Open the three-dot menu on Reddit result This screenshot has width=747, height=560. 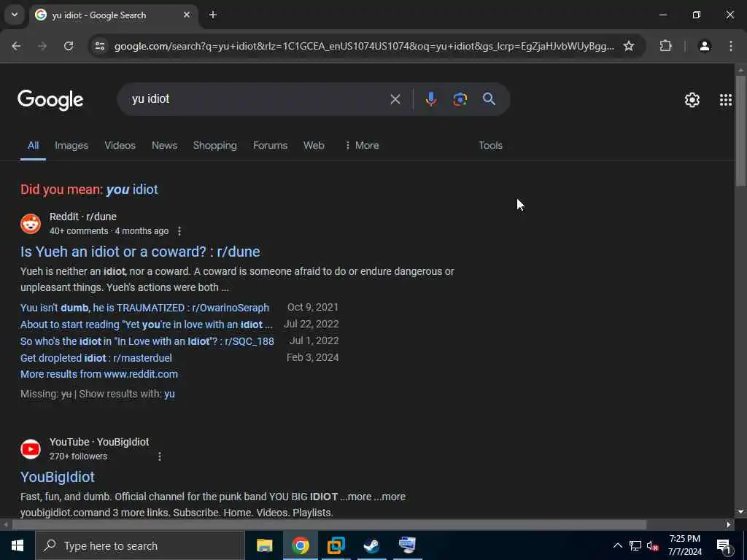tap(179, 231)
